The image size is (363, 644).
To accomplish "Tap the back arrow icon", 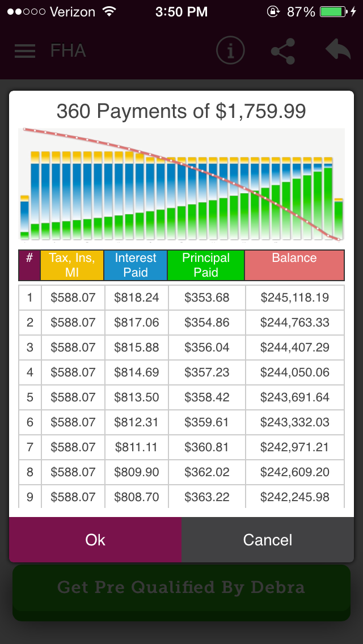I will pyautogui.click(x=338, y=50).
